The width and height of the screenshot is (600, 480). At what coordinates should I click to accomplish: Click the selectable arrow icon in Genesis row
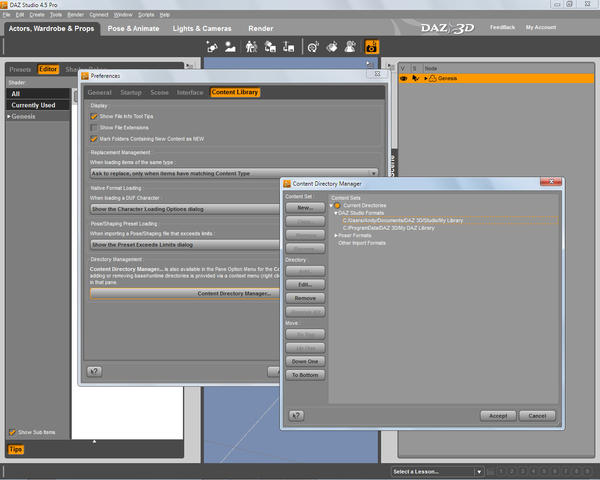pyautogui.click(x=415, y=78)
